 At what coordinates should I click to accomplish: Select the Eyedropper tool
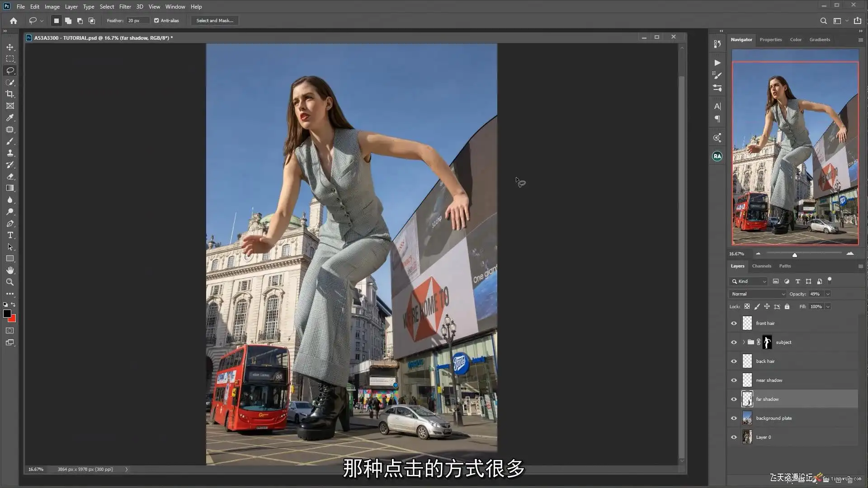(x=10, y=117)
